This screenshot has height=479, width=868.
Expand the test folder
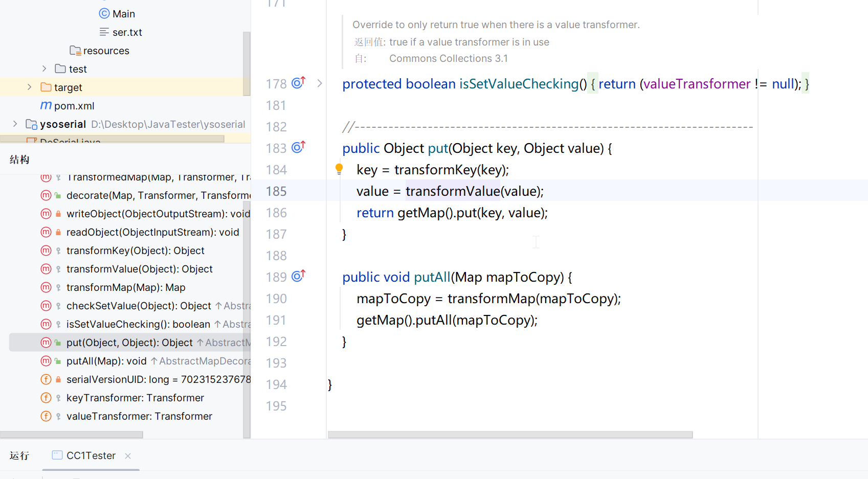click(44, 69)
